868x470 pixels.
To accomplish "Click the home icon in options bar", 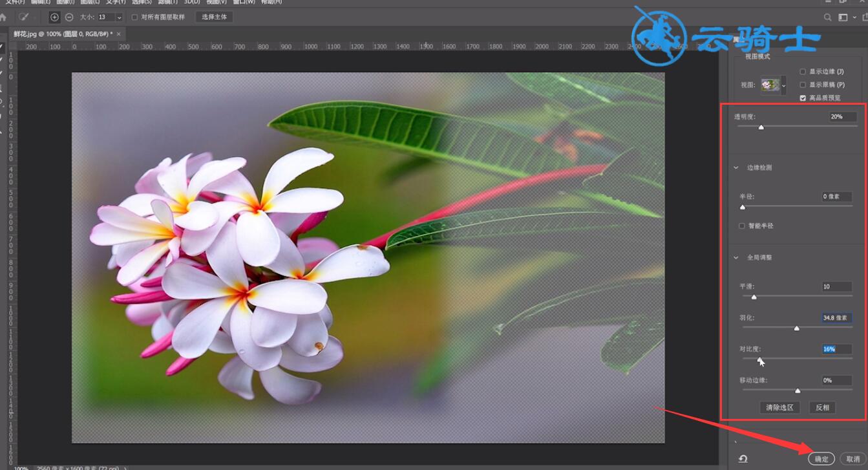I will tap(3, 17).
